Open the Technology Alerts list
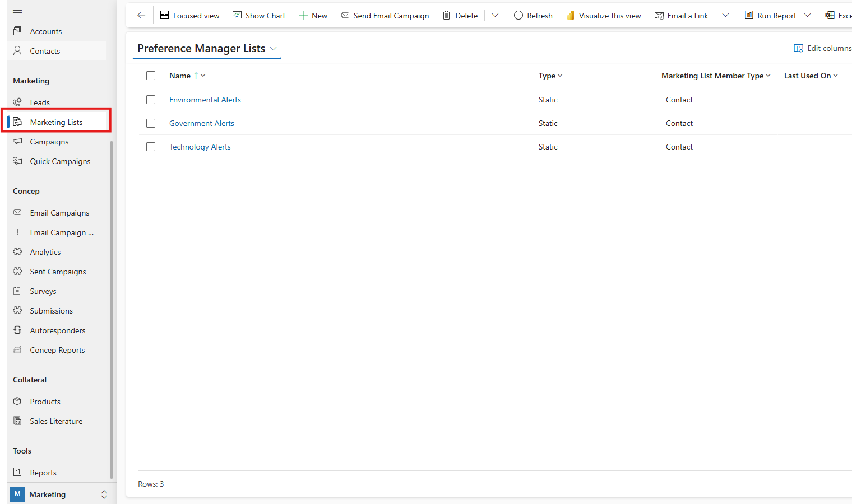Screen dimensions: 852x504 click(x=200, y=146)
